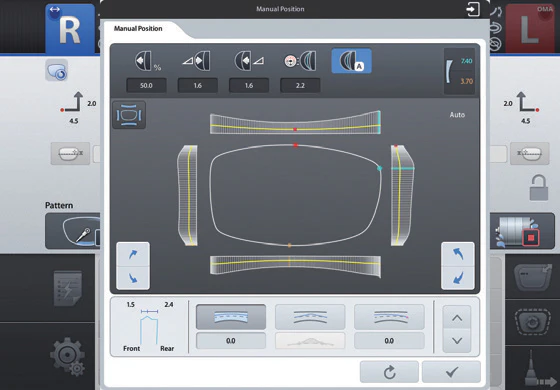
Task: Switch to the Manual Position tab
Action: (138, 29)
